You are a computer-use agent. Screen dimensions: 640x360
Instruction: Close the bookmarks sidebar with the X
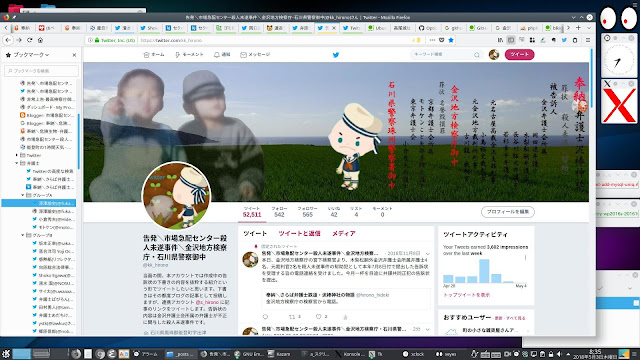(74, 55)
